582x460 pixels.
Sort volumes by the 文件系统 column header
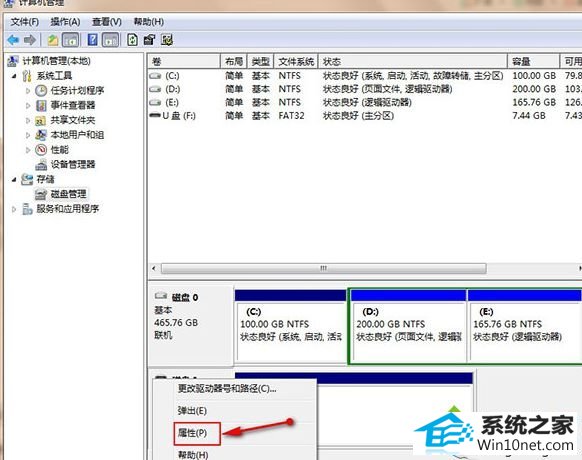tap(296, 62)
